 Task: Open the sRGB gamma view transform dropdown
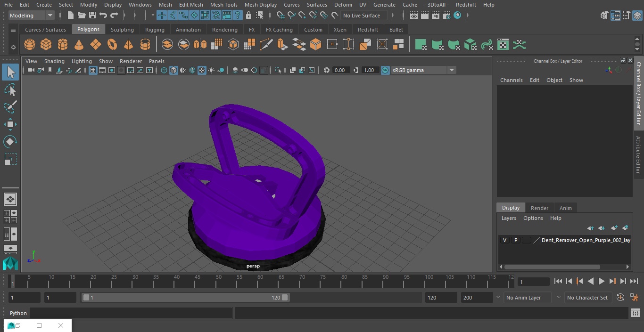click(423, 70)
